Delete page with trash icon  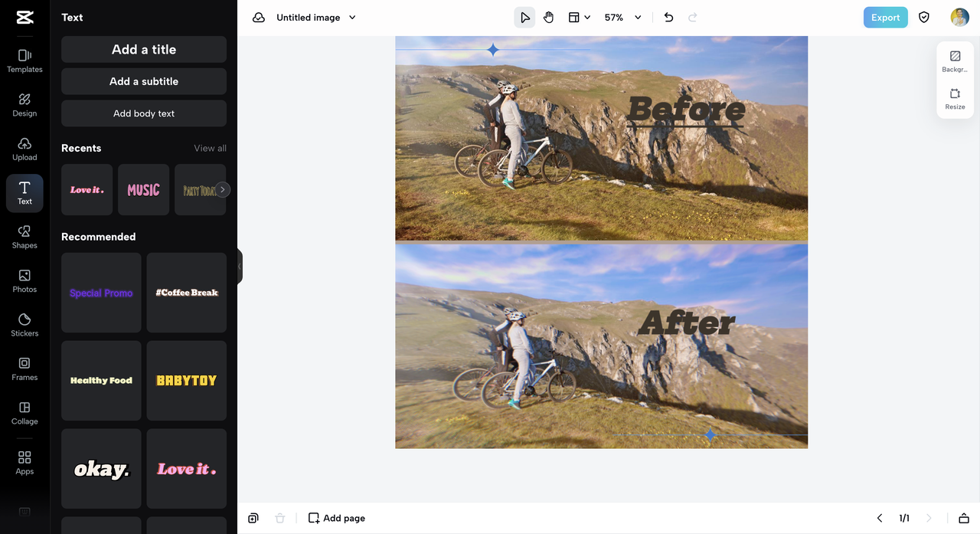coord(280,518)
